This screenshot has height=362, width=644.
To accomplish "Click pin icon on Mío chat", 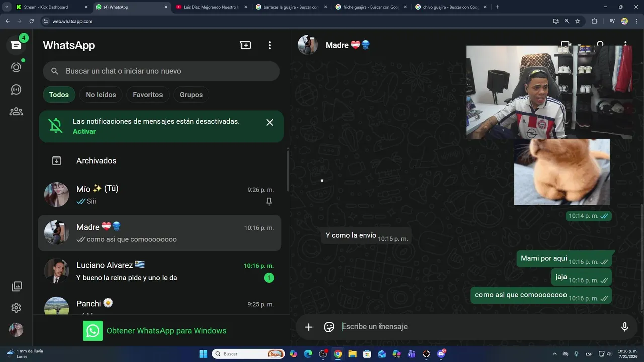I will point(269,201).
